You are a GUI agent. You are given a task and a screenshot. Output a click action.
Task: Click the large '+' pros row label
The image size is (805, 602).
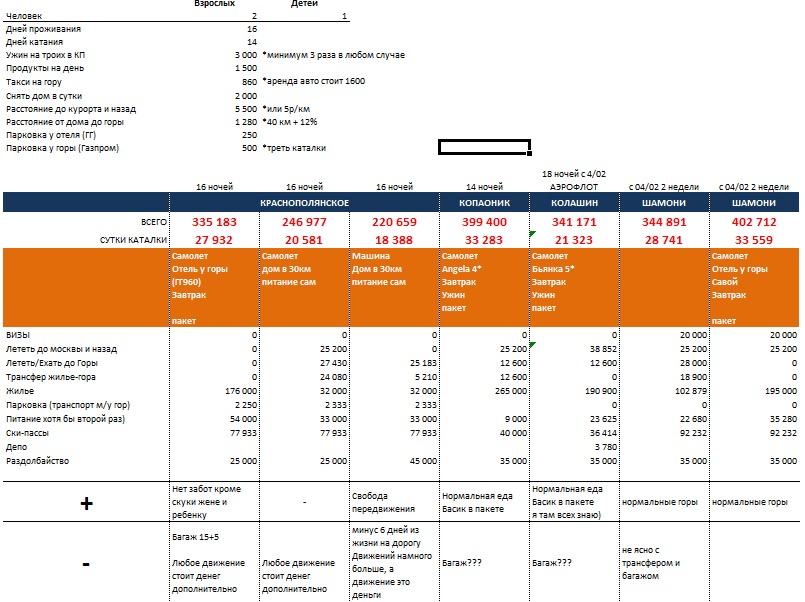[86, 503]
